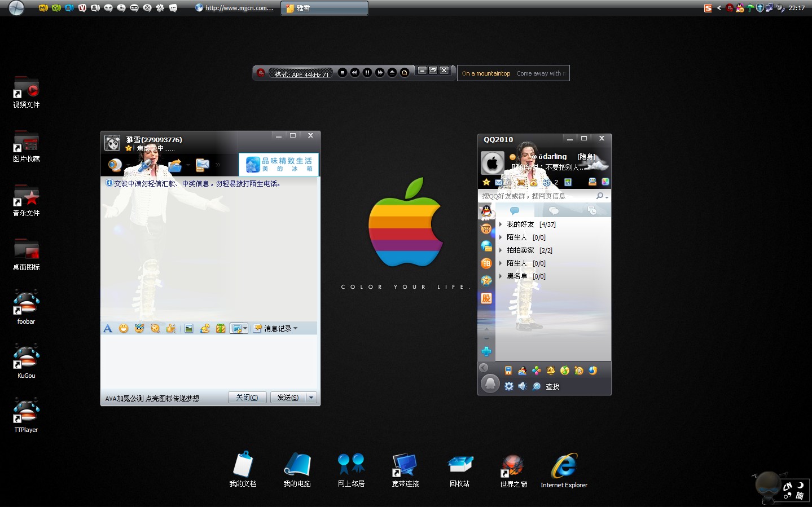This screenshot has height=507, width=812.
Task: Skip to the next track
Action: [x=380, y=72]
